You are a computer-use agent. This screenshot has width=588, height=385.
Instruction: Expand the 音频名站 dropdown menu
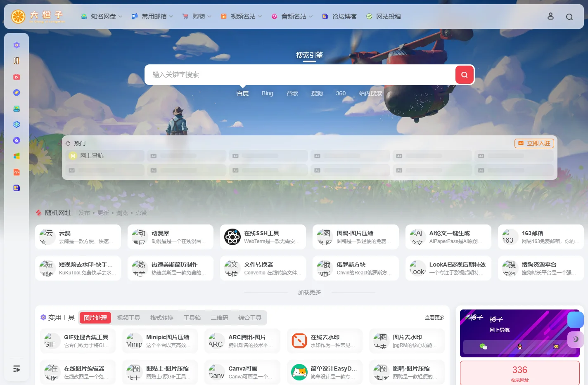[292, 17]
